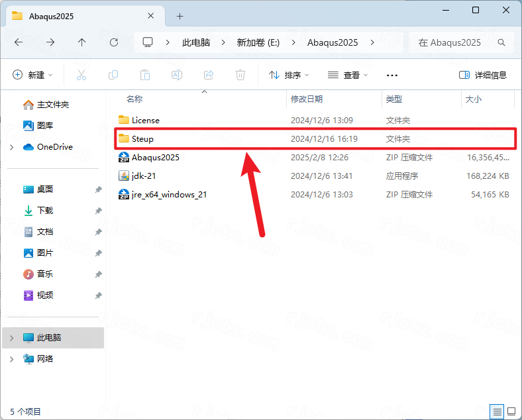Click the Rename icon in toolbar
522x420 pixels.
tap(177, 75)
